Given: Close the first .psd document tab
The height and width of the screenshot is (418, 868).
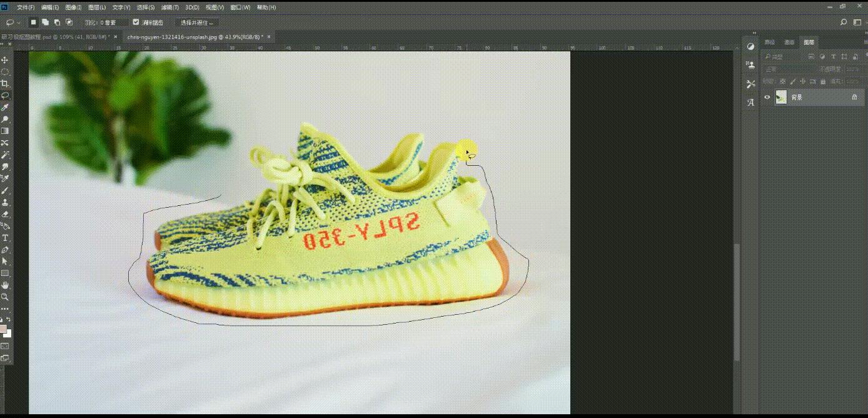Looking at the screenshot, I should pos(116,37).
